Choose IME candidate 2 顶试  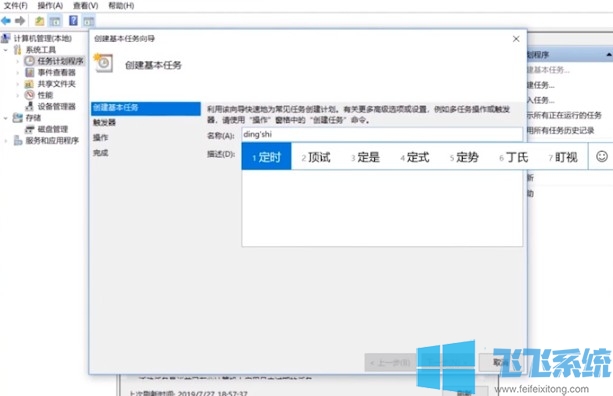[x=316, y=157]
